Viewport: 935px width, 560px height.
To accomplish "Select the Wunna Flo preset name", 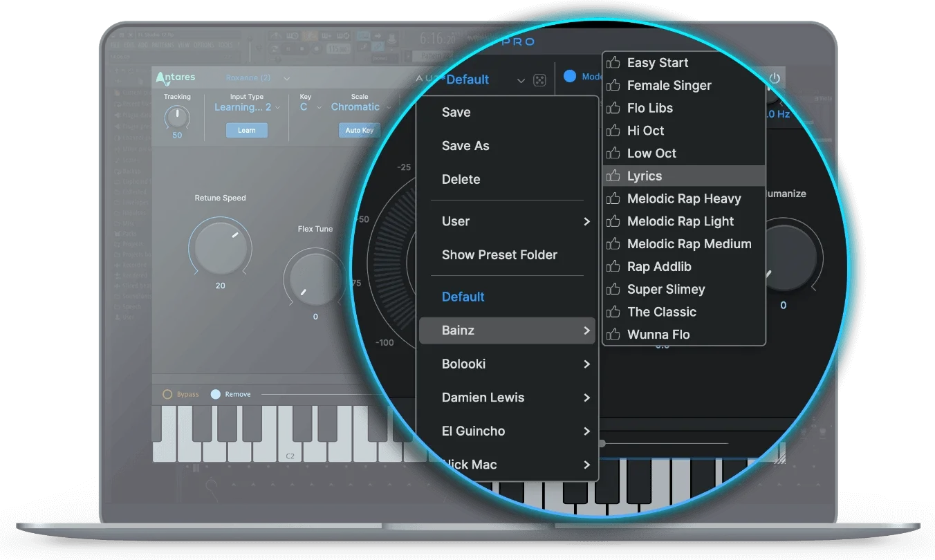I will (658, 335).
